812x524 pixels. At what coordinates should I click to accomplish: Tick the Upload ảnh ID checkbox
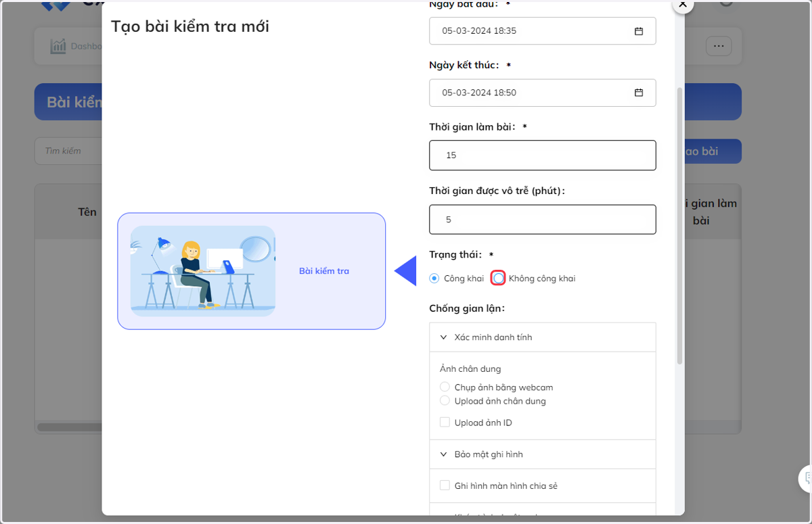[x=445, y=422]
